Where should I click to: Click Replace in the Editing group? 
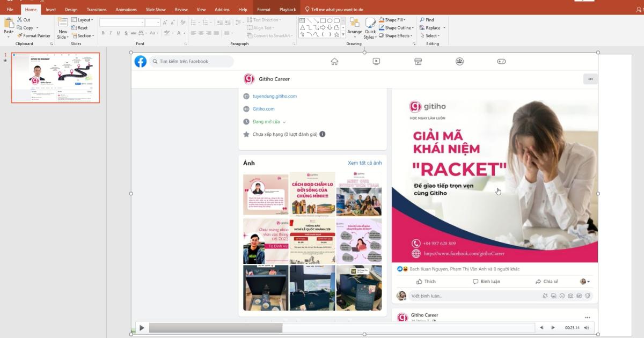pyautogui.click(x=432, y=27)
